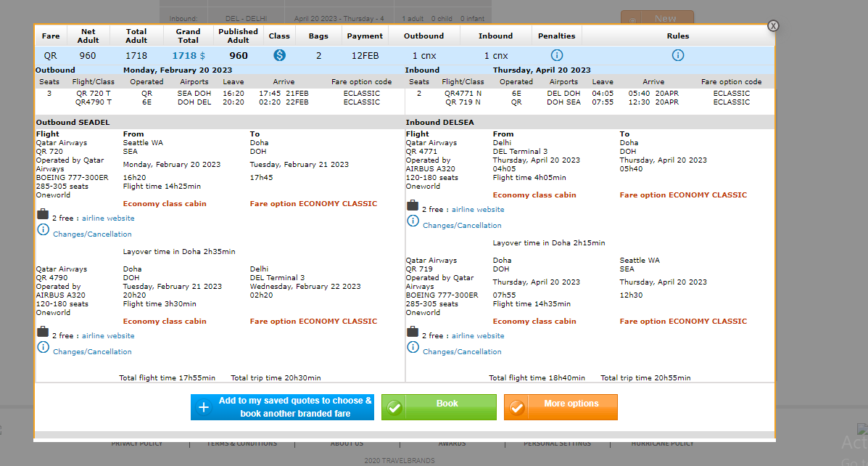Click the luggage icon under outbound QR 720

(43, 215)
